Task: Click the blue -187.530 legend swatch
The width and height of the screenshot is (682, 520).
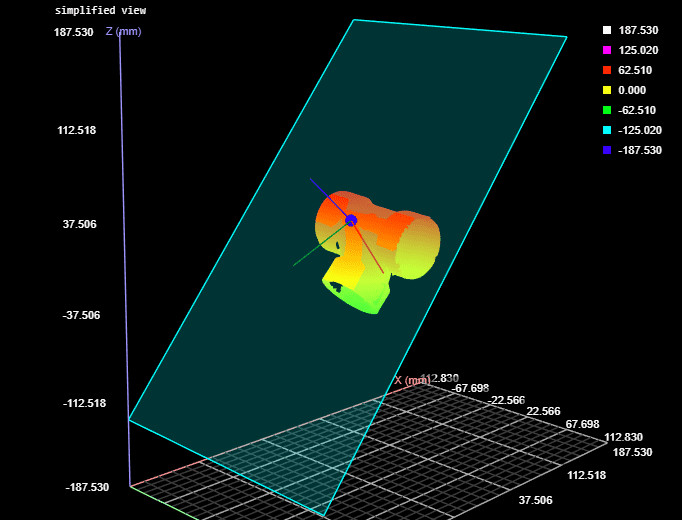Action: point(607,150)
